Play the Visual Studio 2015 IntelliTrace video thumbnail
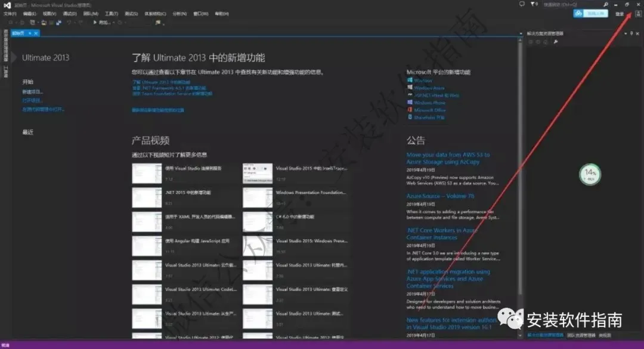The width and height of the screenshot is (644, 349). point(258,174)
